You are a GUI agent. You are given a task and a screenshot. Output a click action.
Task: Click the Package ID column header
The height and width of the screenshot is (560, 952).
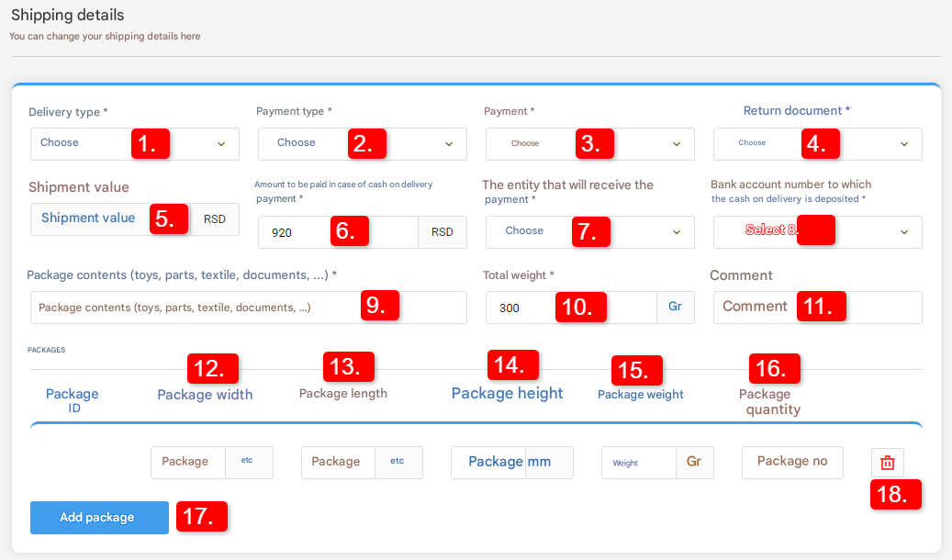73,400
